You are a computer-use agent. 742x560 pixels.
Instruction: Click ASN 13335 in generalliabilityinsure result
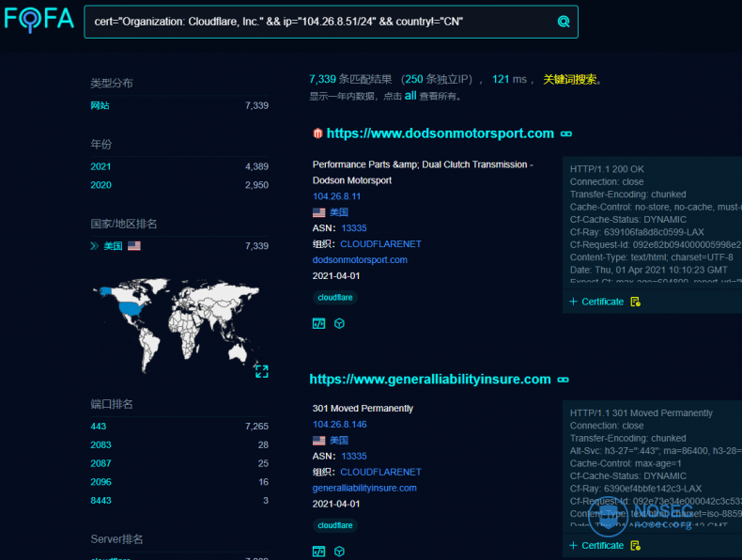[354, 457]
